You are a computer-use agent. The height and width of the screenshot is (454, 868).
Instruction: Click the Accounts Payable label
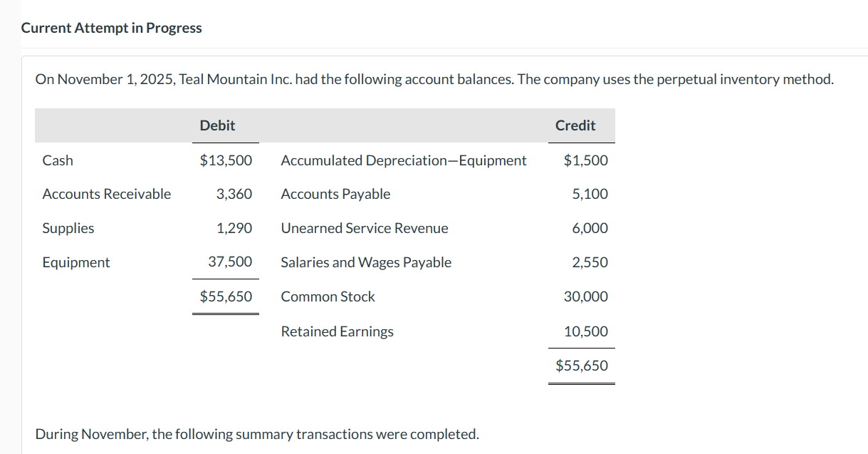(335, 194)
